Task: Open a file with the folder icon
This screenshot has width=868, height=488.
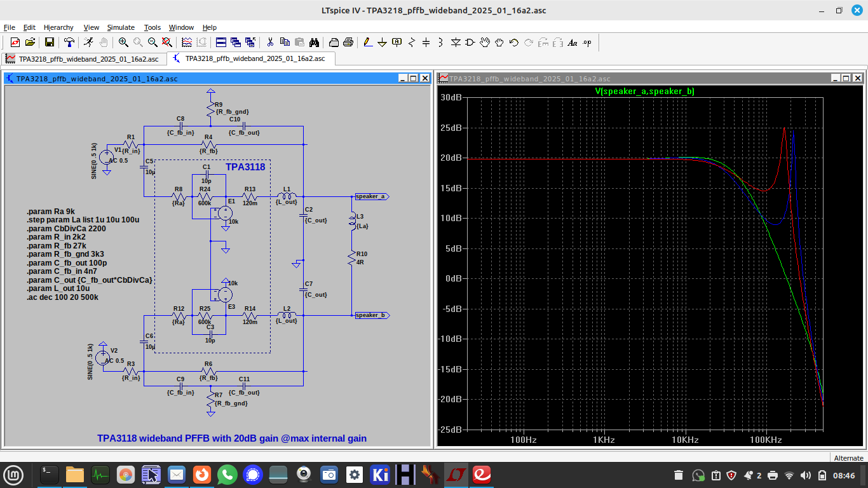Action: coord(30,43)
